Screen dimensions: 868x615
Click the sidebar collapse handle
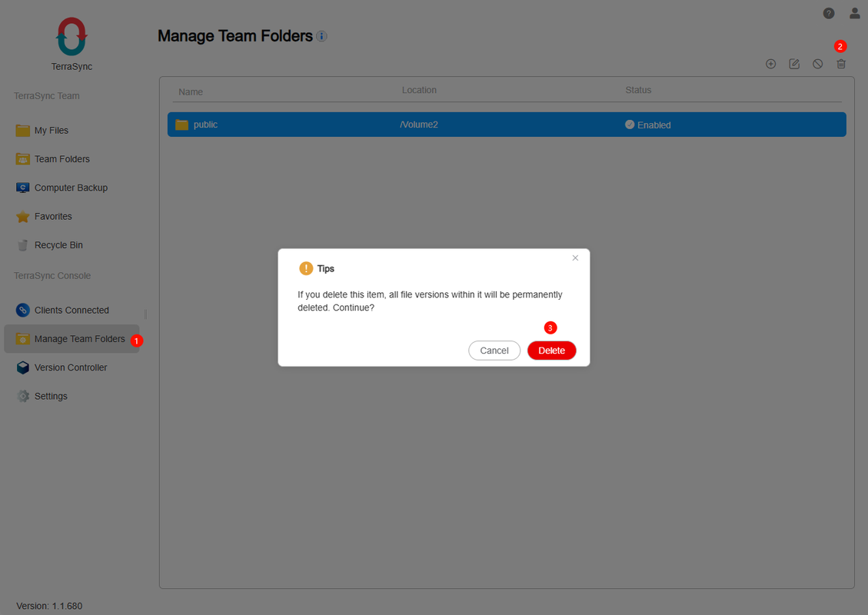pyautogui.click(x=145, y=314)
